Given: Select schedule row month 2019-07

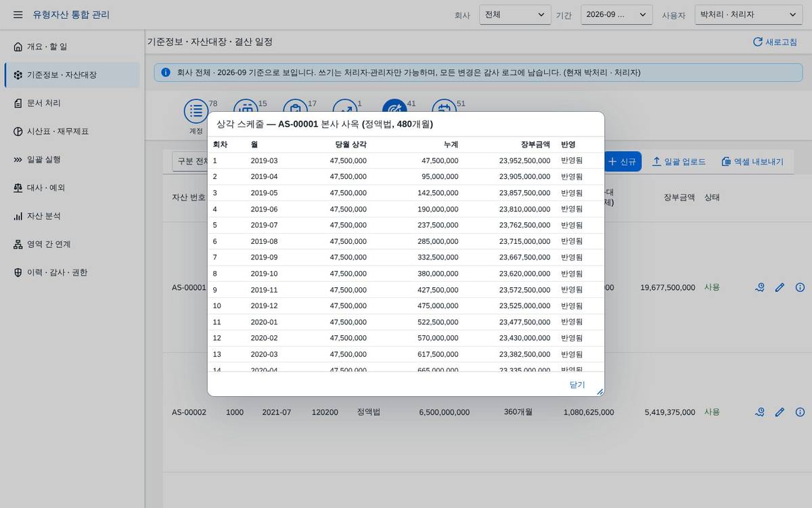Looking at the screenshot, I should pos(264,225).
